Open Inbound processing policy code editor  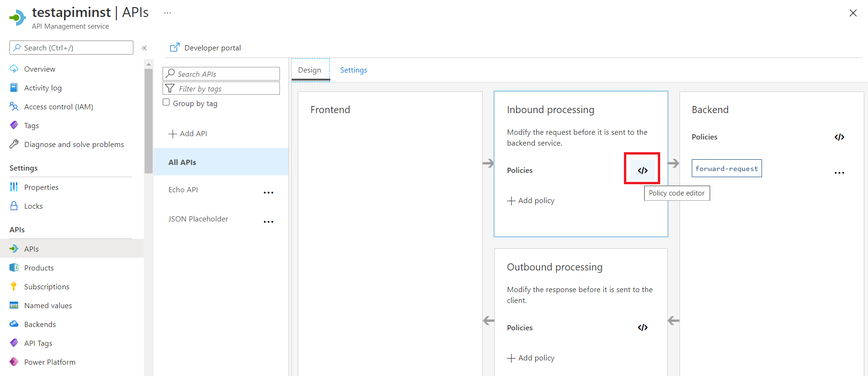642,170
